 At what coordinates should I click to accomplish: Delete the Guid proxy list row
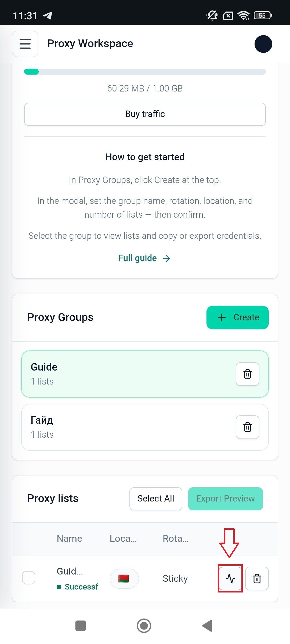click(x=257, y=578)
